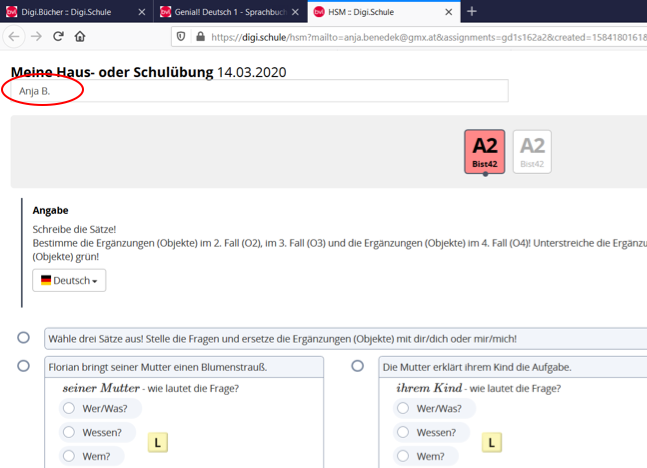Click the browser back arrow
This screenshot has width=647, height=468.
point(14,36)
